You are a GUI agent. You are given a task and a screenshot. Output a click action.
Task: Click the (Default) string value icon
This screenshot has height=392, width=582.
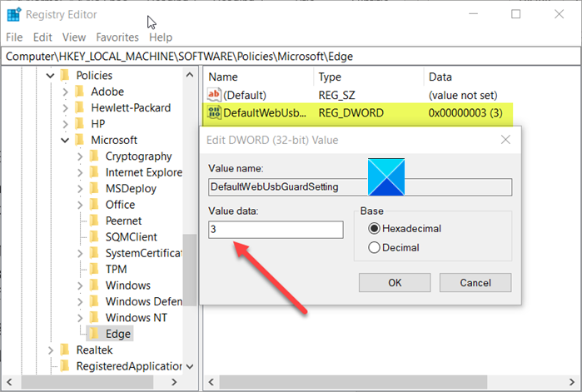click(214, 95)
